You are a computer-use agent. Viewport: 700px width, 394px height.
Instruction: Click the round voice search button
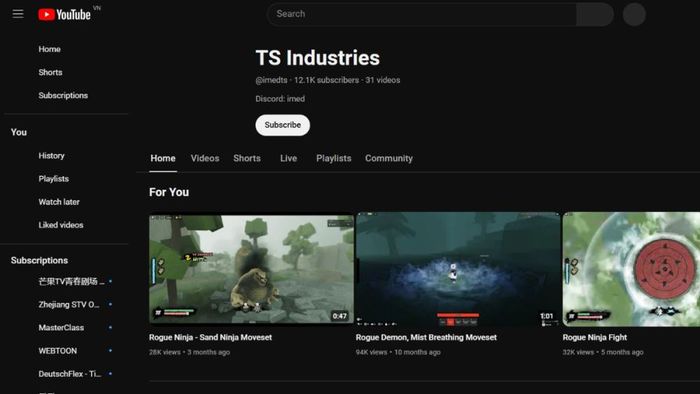coord(634,14)
